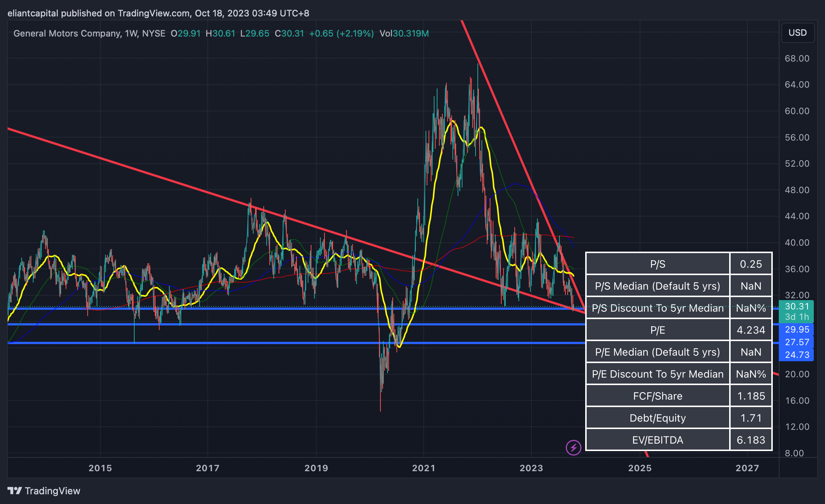Viewport: 825px width, 504px height.
Task: Click the 68.00 price scale label
Action: 797,59
